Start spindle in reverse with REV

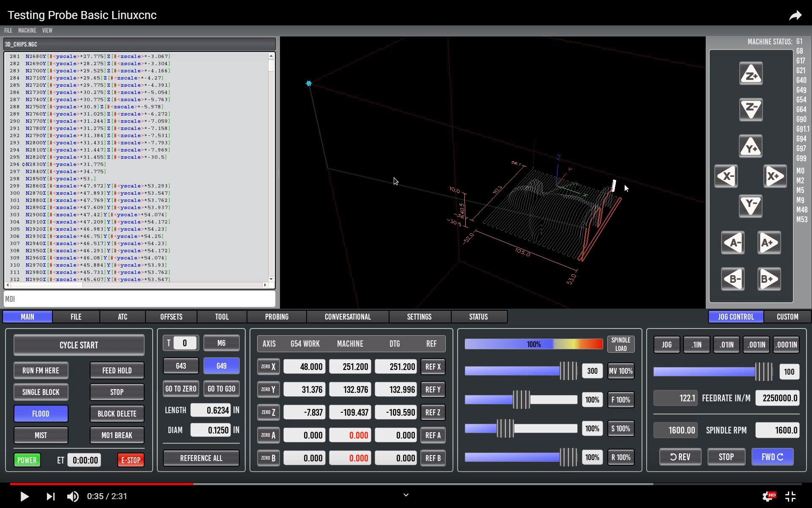[x=680, y=457]
